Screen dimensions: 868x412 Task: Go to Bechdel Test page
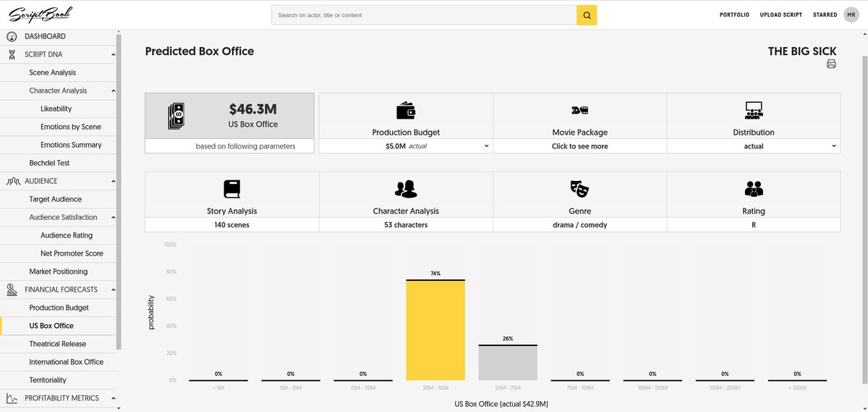(51, 163)
